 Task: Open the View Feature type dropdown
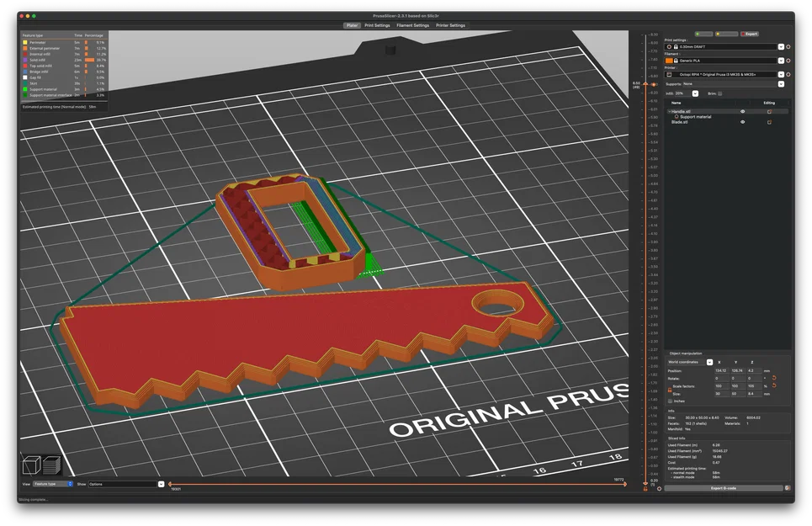coord(53,484)
